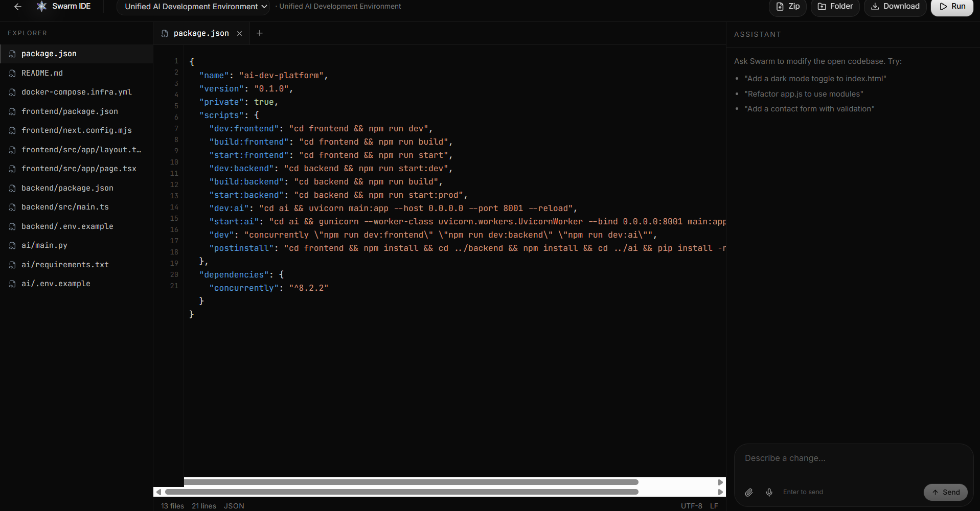Close the package.json tab
980x511 pixels.
(239, 33)
